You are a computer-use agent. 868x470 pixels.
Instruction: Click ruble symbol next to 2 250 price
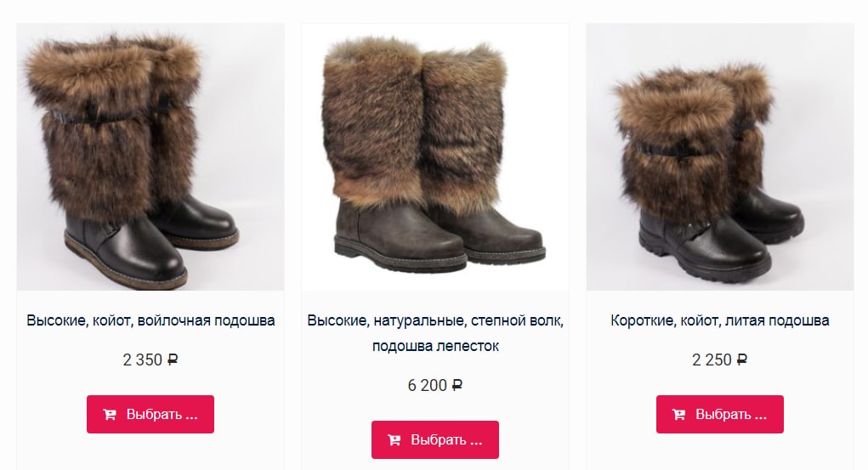742,360
